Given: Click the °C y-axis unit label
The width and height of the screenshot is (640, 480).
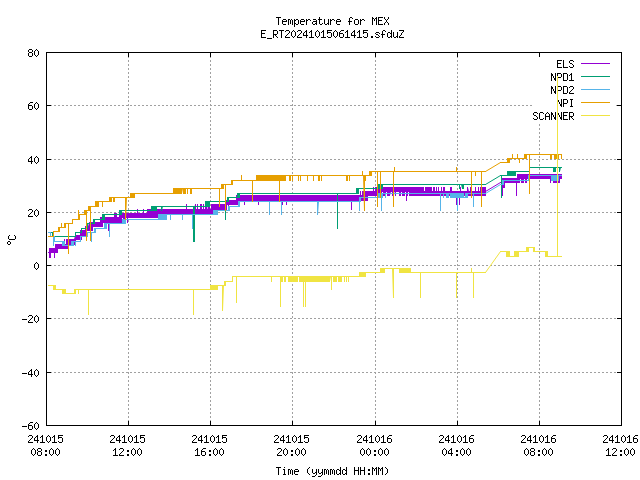Looking at the screenshot, I should point(11,240).
